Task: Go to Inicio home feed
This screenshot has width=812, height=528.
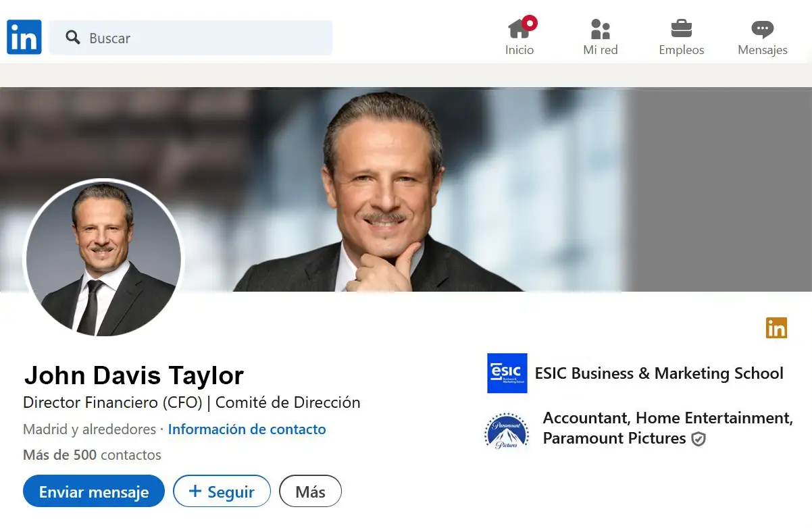Action: (x=519, y=38)
